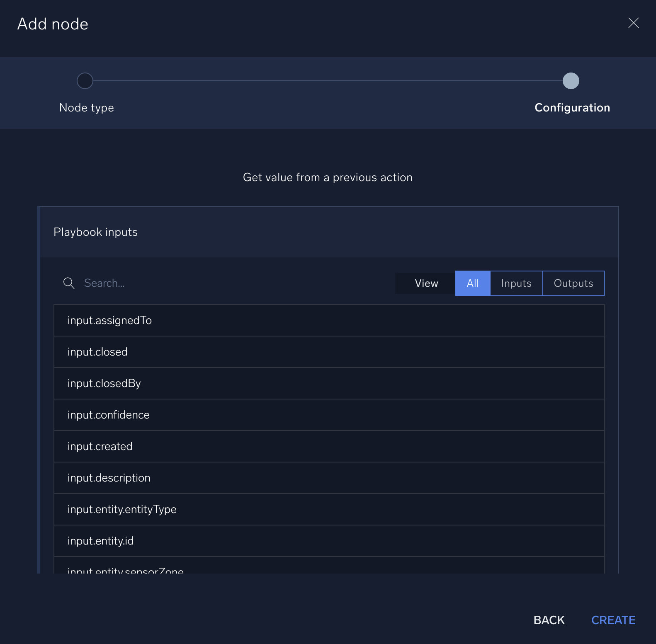Choose the input.closed value
This screenshot has height=644, width=656.
[329, 352]
